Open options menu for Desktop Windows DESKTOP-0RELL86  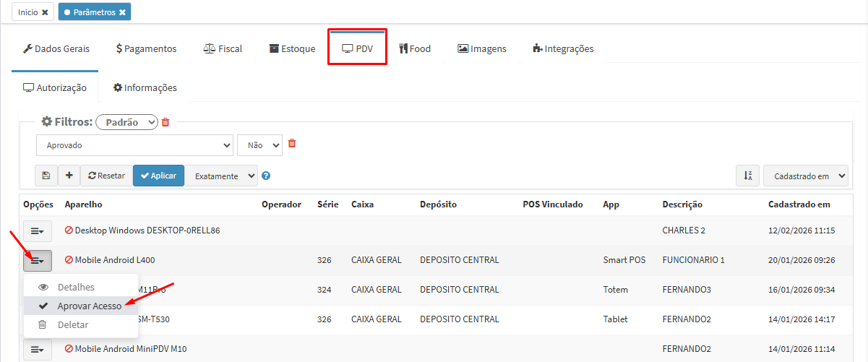pos(38,230)
